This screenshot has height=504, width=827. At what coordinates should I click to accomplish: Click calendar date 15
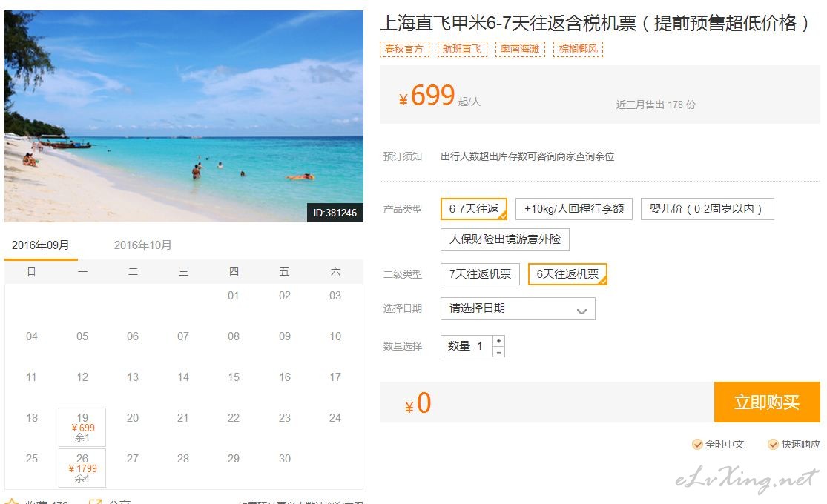[x=234, y=377]
